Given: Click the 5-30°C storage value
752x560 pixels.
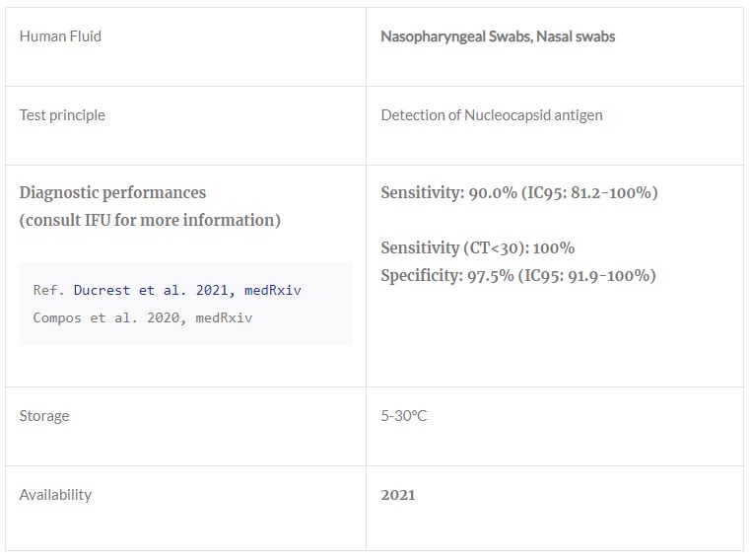Looking at the screenshot, I should pyautogui.click(x=404, y=416).
